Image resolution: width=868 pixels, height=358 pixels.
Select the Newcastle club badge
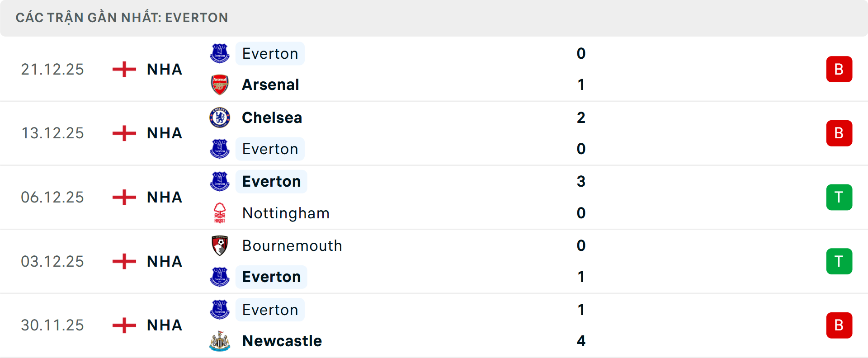tap(220, 341)
